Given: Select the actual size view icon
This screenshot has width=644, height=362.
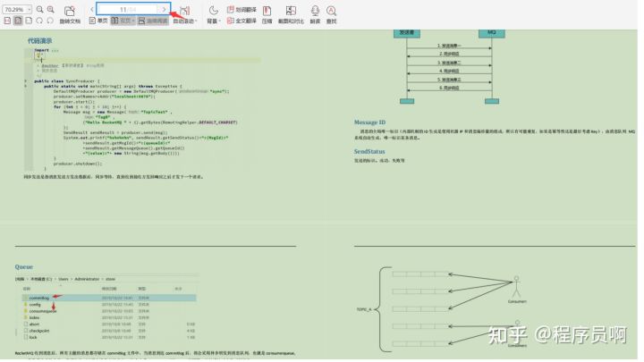Looking at the screenshot, I should (7, 21).
